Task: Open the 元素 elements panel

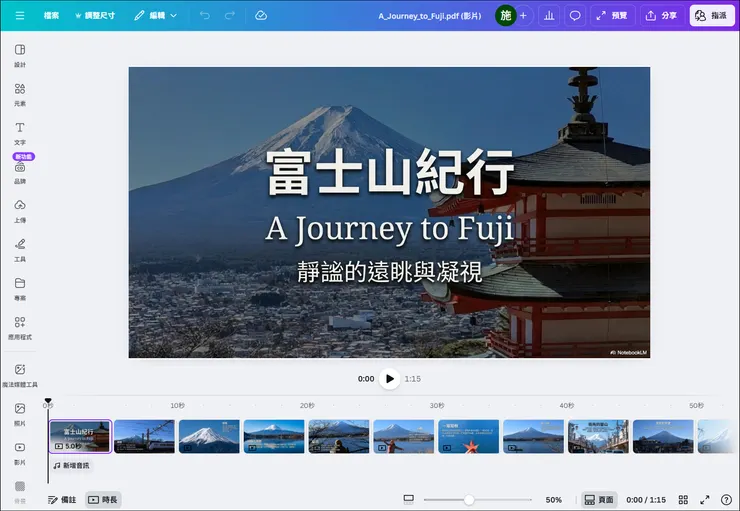Action: click(20, 94)
